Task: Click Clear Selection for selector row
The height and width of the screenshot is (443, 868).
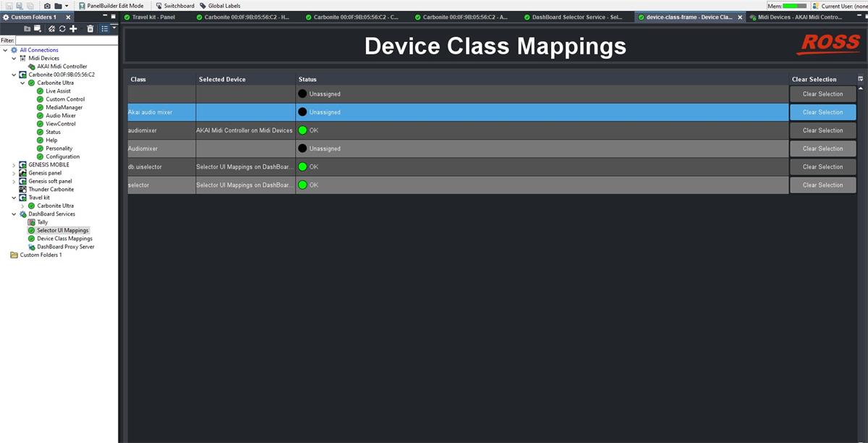Action: click(822, 185)
